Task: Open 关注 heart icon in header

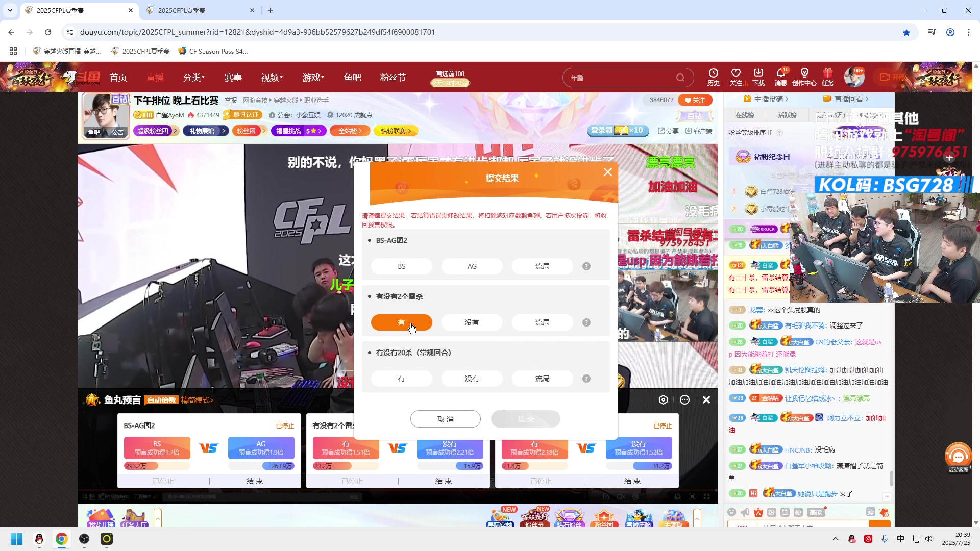Action: 736,77
